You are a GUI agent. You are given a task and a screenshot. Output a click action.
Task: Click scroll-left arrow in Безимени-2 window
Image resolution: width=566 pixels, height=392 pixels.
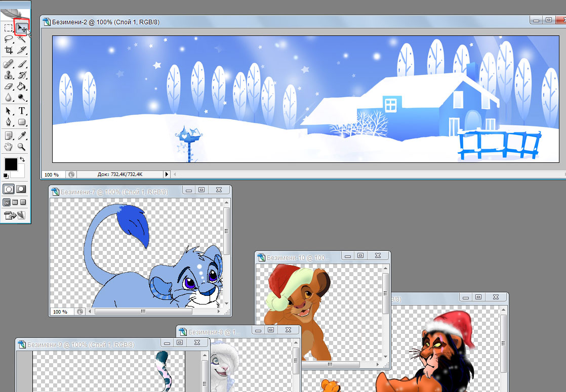point(175,175)
